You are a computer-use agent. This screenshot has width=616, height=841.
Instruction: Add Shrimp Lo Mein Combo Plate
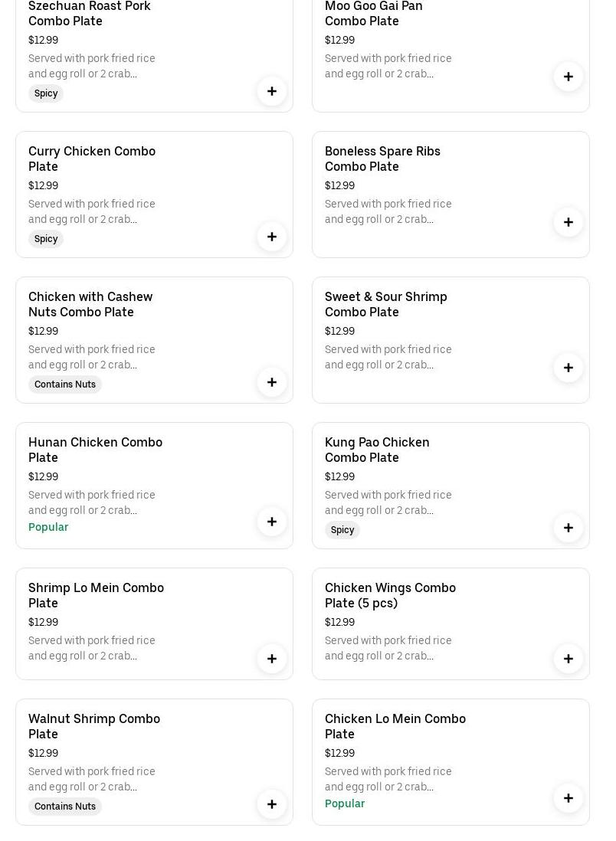point(272,659)
